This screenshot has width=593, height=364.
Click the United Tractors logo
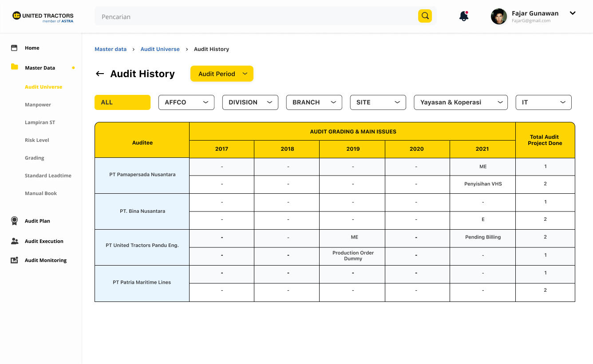pos(43,17)
